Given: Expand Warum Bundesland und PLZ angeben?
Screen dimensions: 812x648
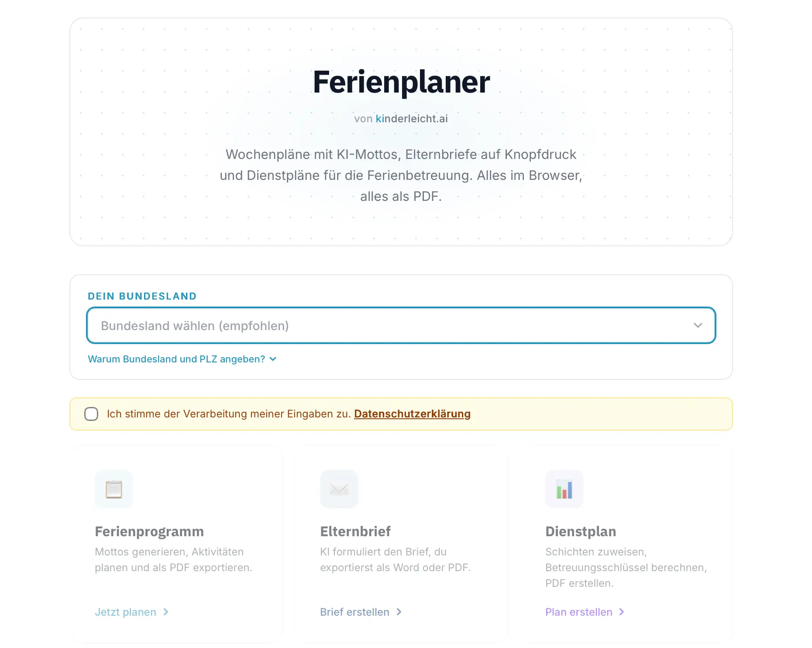Looking at the screenshot, I should pos(176,359).
